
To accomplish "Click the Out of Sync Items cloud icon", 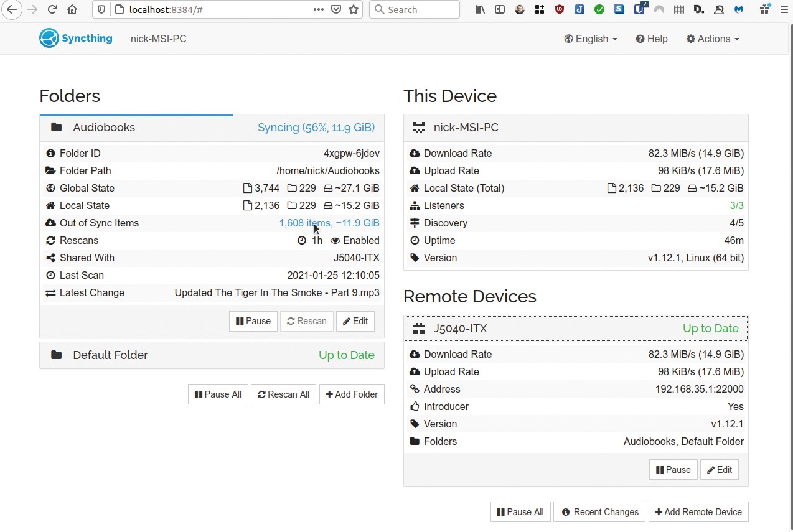I will click(x=50, y=223).
